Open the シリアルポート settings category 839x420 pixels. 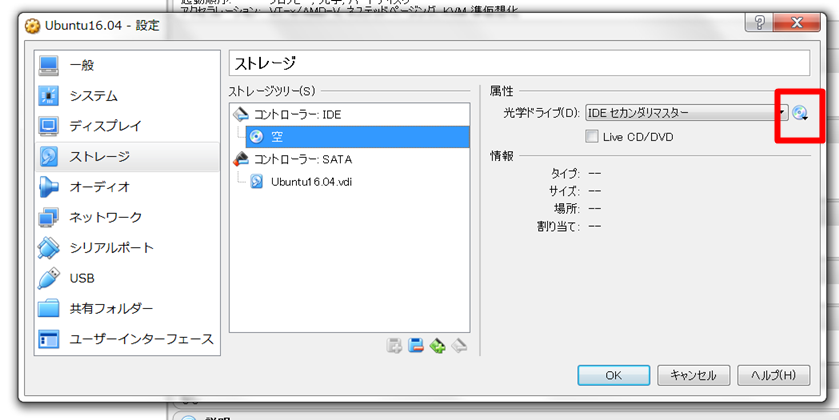[x=127, y=248]
